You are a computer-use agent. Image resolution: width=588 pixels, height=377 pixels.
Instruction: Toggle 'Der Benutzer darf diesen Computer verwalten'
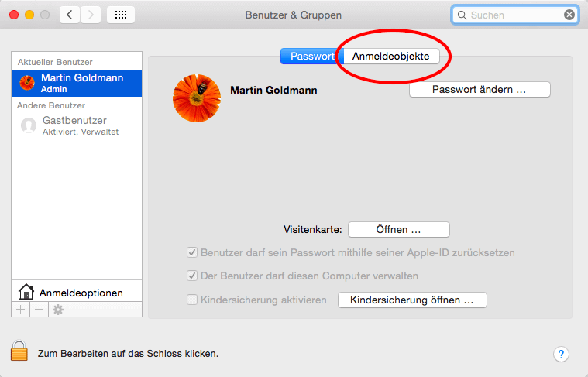point(192,276)
